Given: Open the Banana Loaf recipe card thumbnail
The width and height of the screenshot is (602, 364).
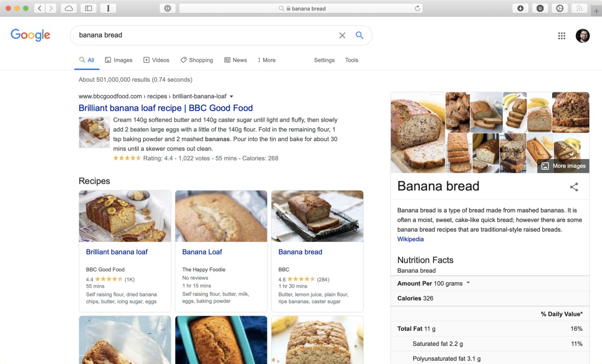Looking at the screenshot, I should click(x=221, y=216).
